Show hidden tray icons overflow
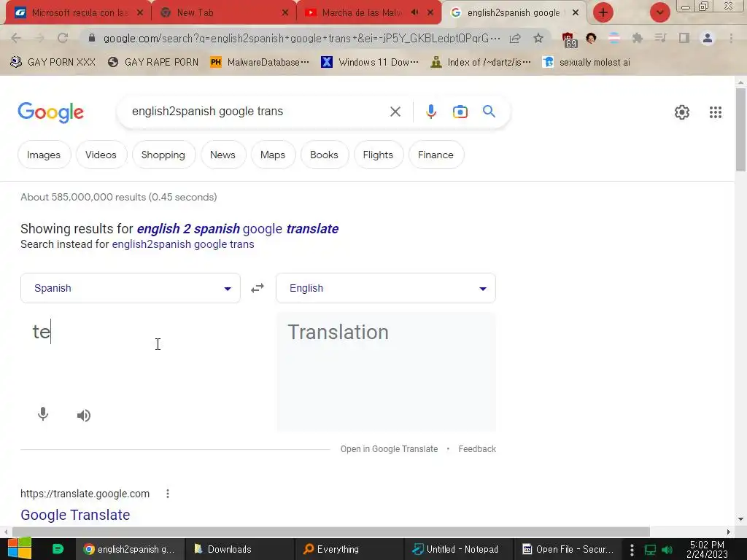Viewport: 747px width, 560px height. (632, 550)
